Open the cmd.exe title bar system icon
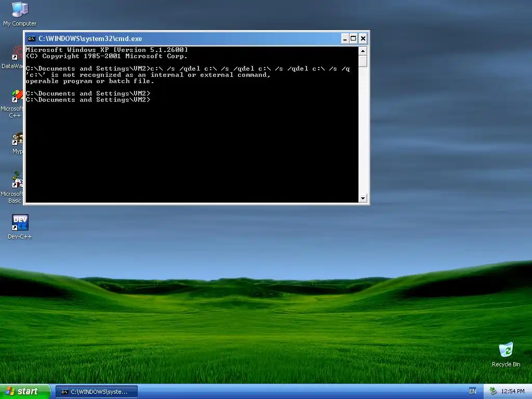This screenshot has width=532, height=399. click(31, 38)
